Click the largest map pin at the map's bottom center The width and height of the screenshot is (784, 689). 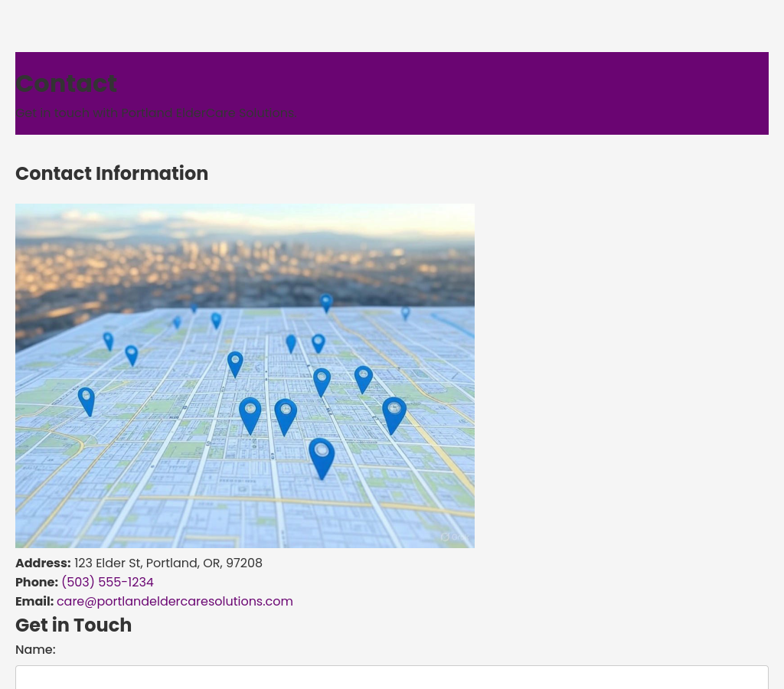tap(322, 456)
